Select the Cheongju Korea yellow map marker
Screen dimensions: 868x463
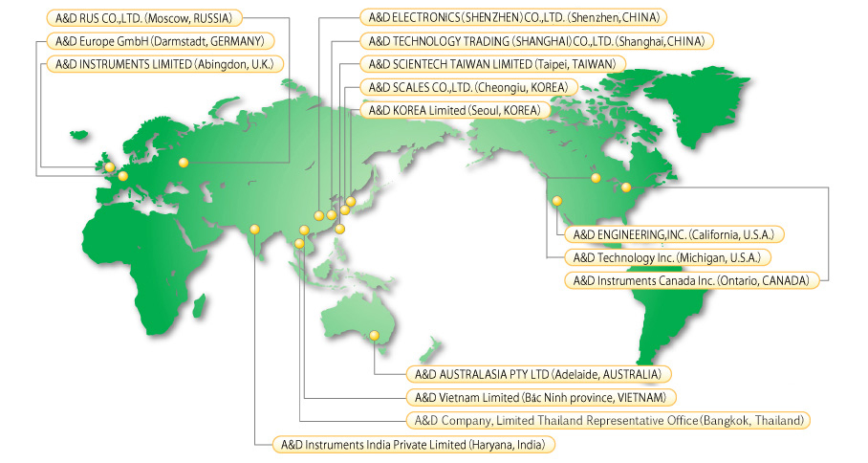[345, 209]
